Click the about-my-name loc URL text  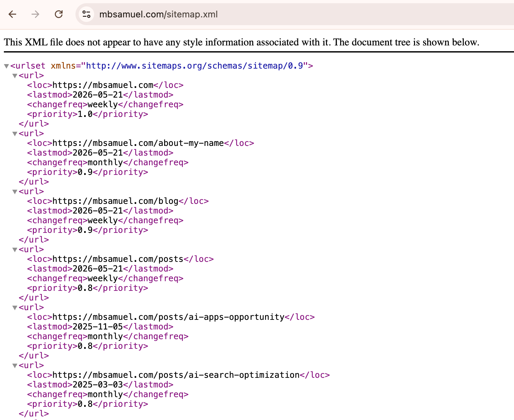138,143
